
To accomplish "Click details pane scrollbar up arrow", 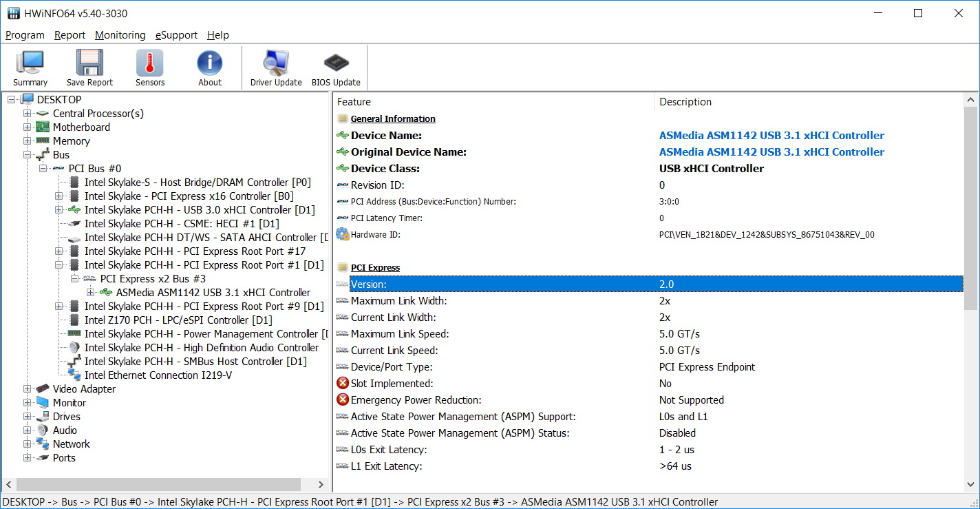I will coord(971,101).
